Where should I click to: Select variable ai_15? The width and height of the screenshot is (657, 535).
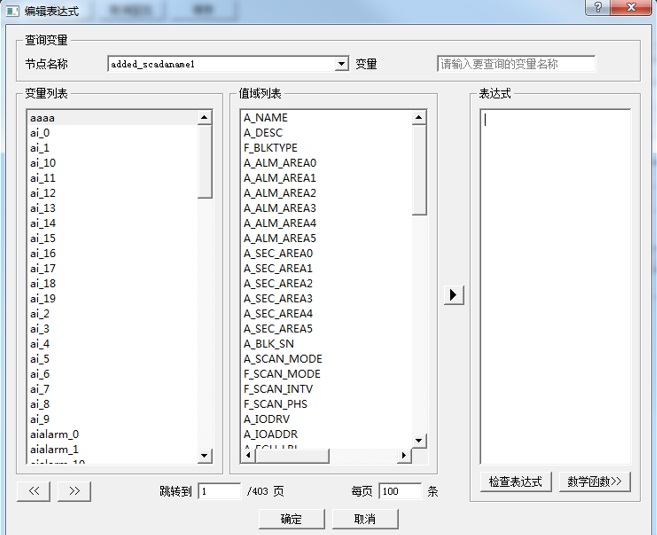[112, 238]
